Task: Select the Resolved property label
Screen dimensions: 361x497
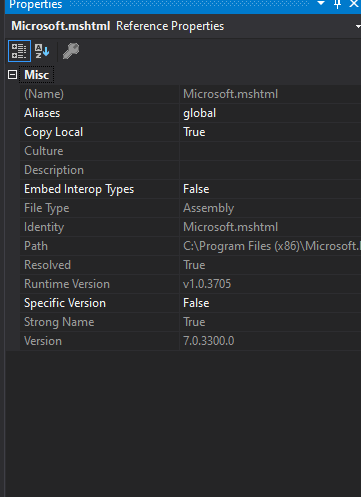Action: tap(47, 265)
